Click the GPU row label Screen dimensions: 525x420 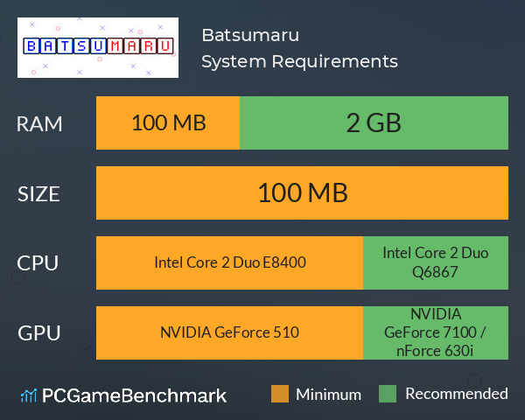tap(39, 333)
